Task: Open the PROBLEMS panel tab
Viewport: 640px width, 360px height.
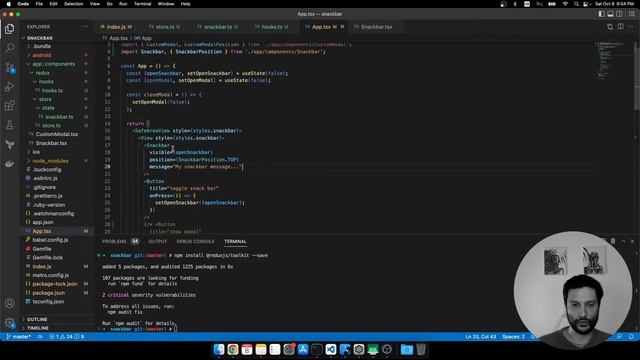Action: [x=114, y=242]
